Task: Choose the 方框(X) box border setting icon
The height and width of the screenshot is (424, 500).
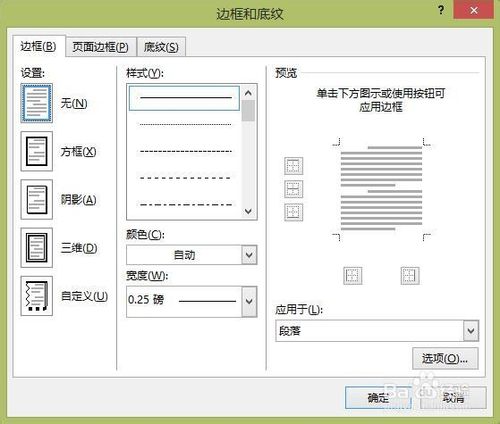Action: pos(37,151)
